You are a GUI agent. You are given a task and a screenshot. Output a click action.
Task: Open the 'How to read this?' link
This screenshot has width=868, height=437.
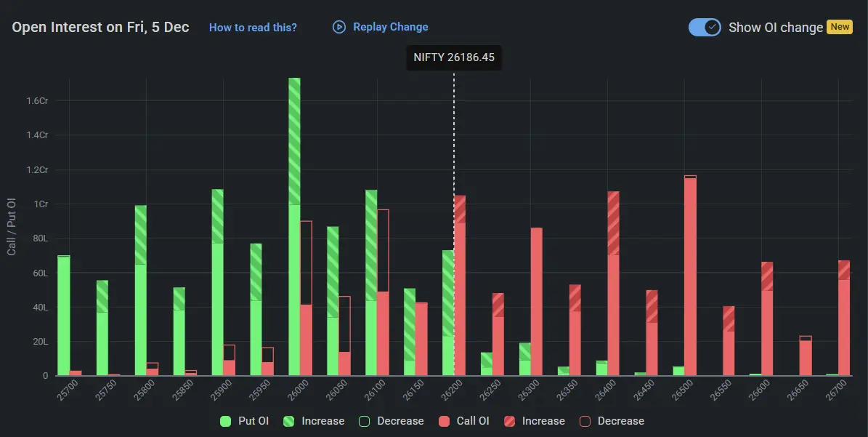[253, 27]
